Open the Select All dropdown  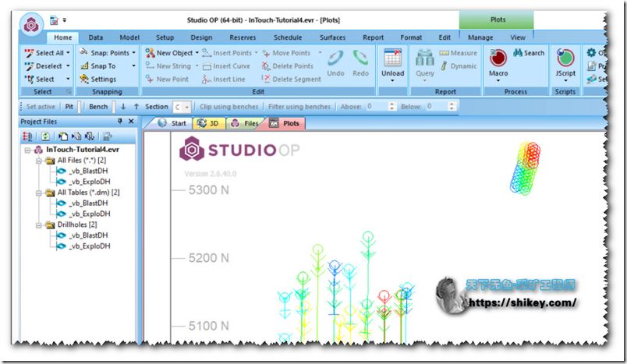[x=69, y=53]
